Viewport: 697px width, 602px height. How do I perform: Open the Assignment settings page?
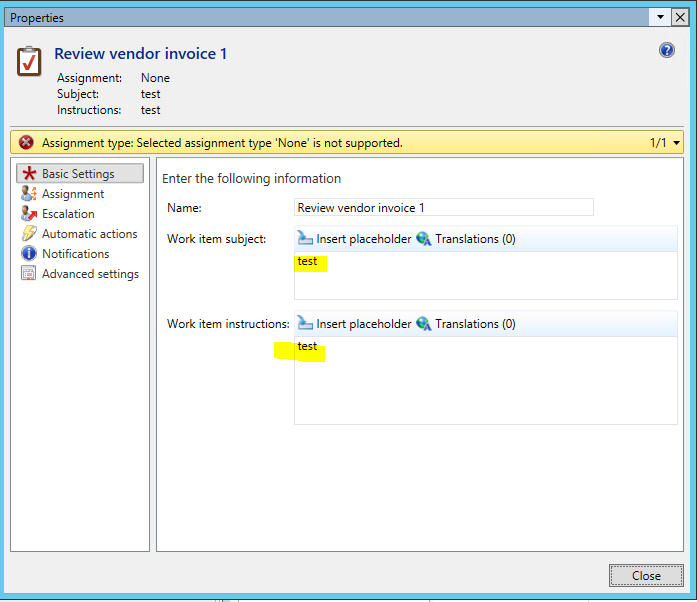[x=72, y=194]
